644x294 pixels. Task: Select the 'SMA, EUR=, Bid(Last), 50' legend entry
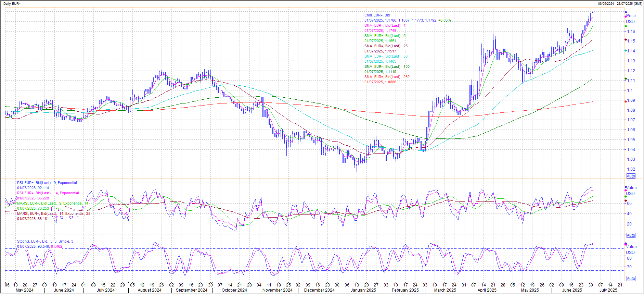386,56
